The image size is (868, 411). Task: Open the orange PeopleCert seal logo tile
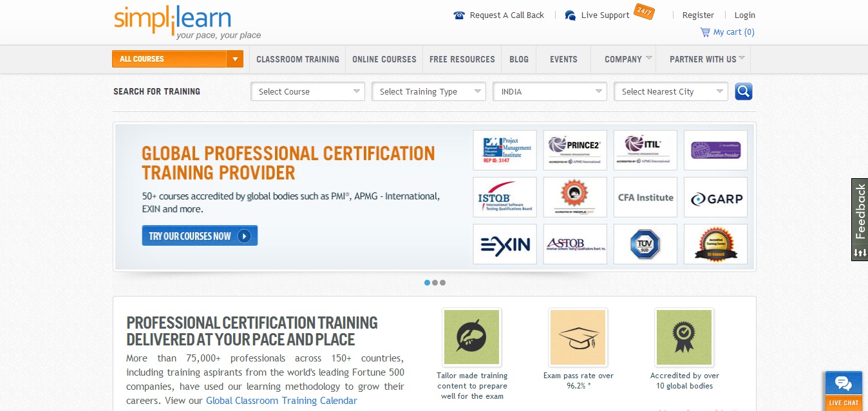click(575, 197)
